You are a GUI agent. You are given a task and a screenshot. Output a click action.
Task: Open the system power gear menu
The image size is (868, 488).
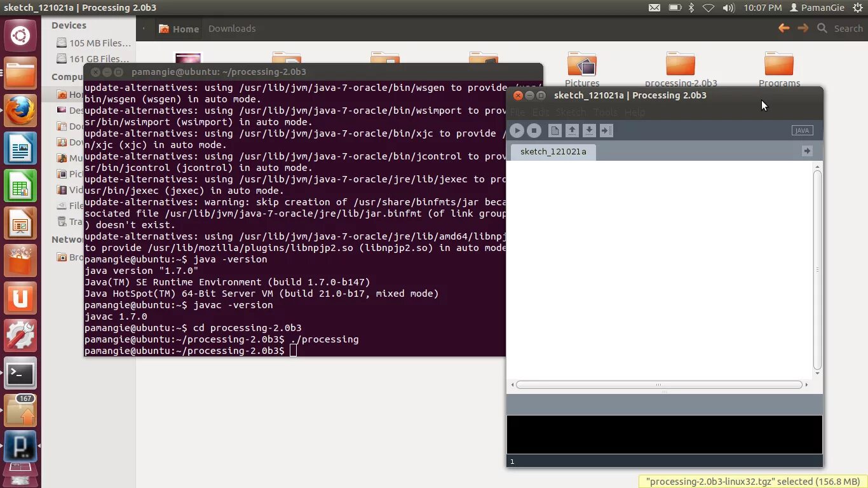coord(858,8)
